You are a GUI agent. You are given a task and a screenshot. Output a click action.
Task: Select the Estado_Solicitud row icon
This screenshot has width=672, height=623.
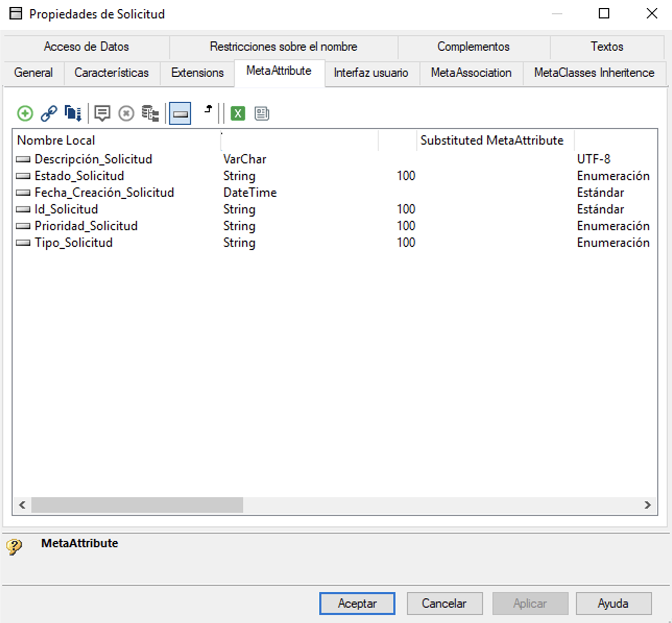click(x=23, y=176)
